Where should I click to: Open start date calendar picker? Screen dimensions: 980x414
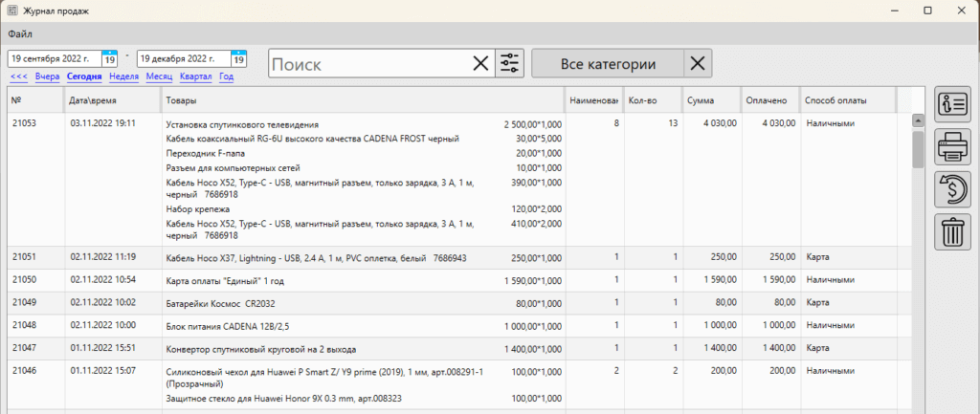click(x=110, y=59)
